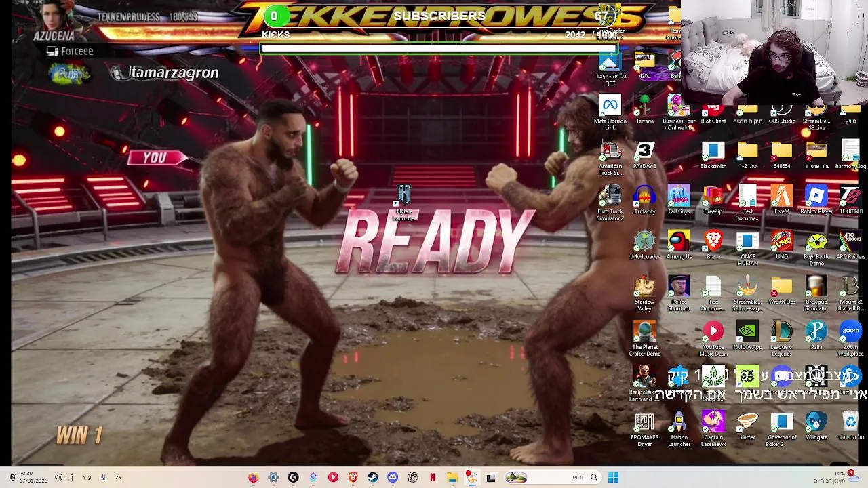Open Firefox from the taskbar

pyautogui.click(x=254, y=477)
